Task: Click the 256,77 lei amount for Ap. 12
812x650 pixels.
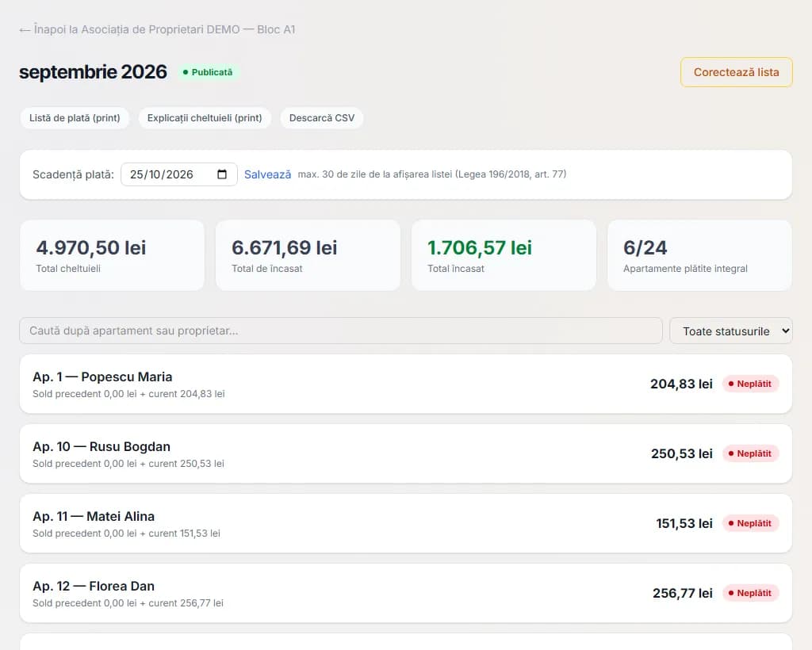Action: (683, 593)
